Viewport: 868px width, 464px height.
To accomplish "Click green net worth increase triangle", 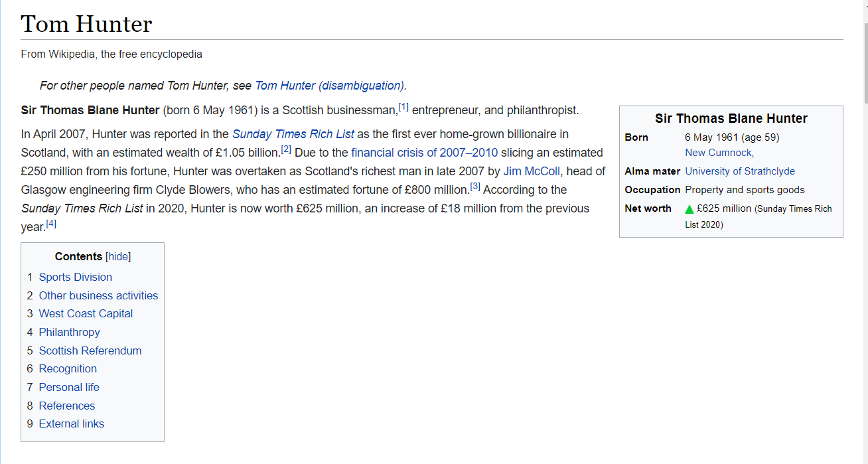I will [x=689, y=209].
